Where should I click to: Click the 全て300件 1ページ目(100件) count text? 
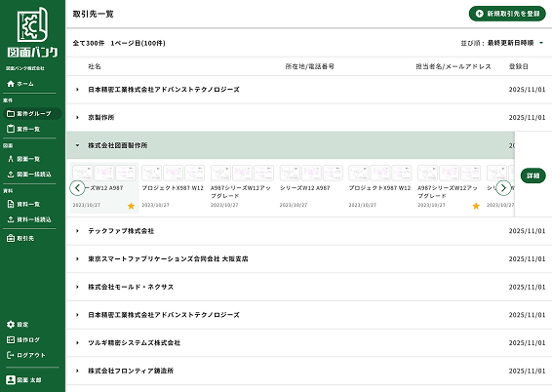point(119,43)
